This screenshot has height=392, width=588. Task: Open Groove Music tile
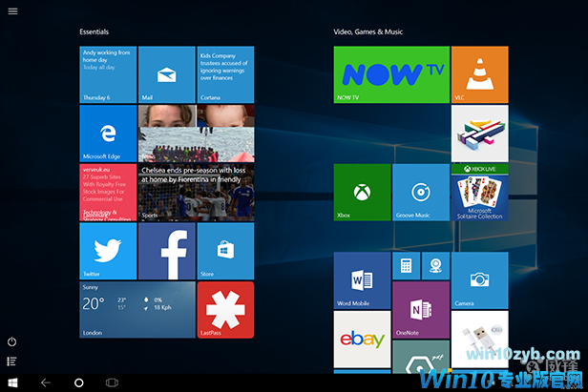point(420,192)
